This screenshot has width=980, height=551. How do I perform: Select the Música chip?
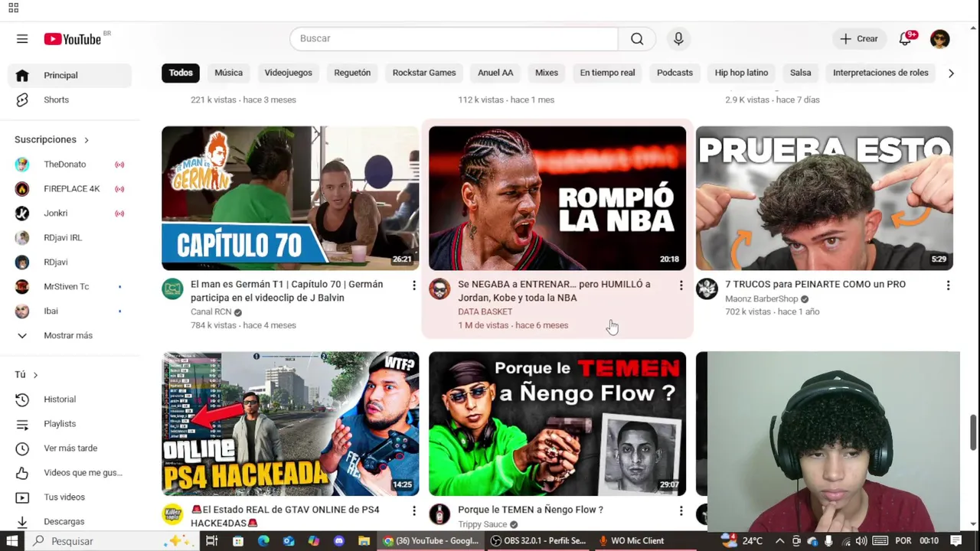pos(228,73)
